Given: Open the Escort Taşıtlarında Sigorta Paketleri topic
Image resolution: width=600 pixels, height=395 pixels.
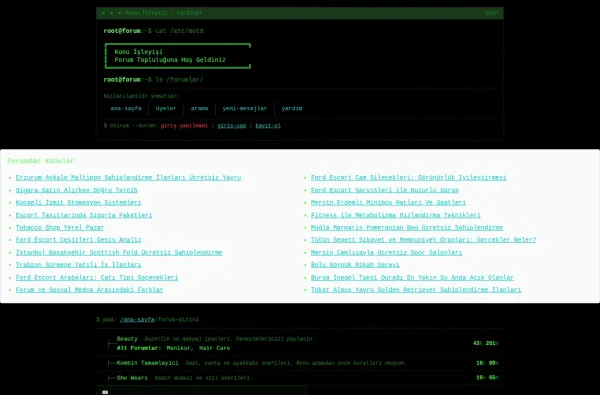Looking at the screenshot, I should [x=84, y=215].
